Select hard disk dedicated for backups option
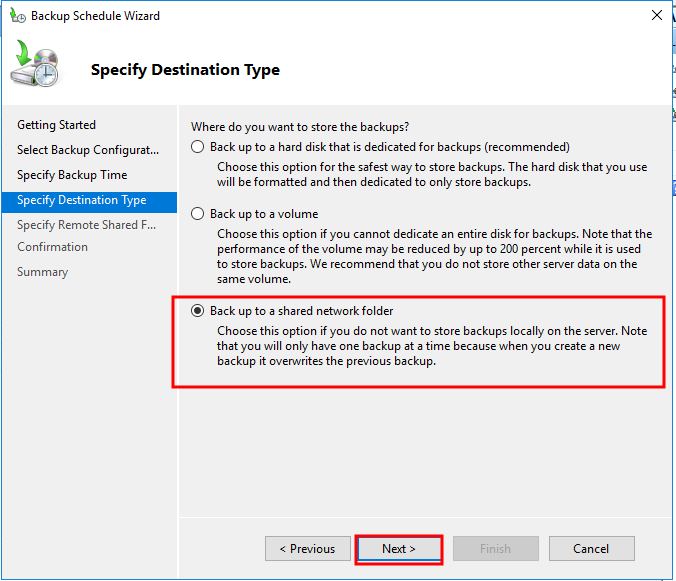676x581 pixels. [198, 147]
